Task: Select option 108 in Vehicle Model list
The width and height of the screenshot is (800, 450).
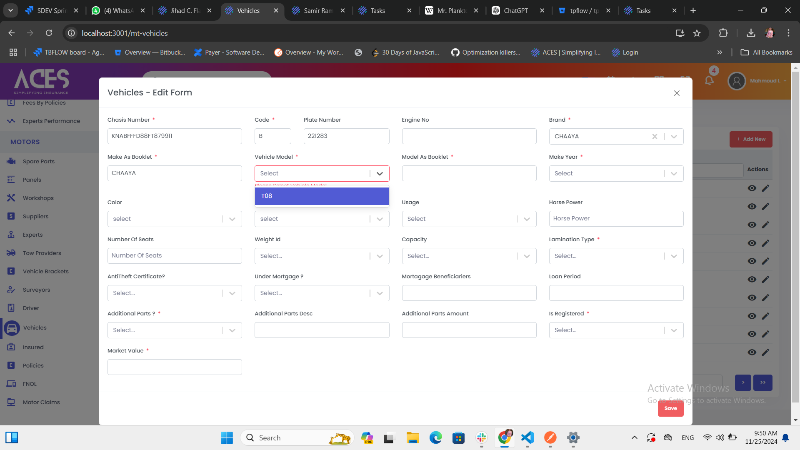Action: 321,196
